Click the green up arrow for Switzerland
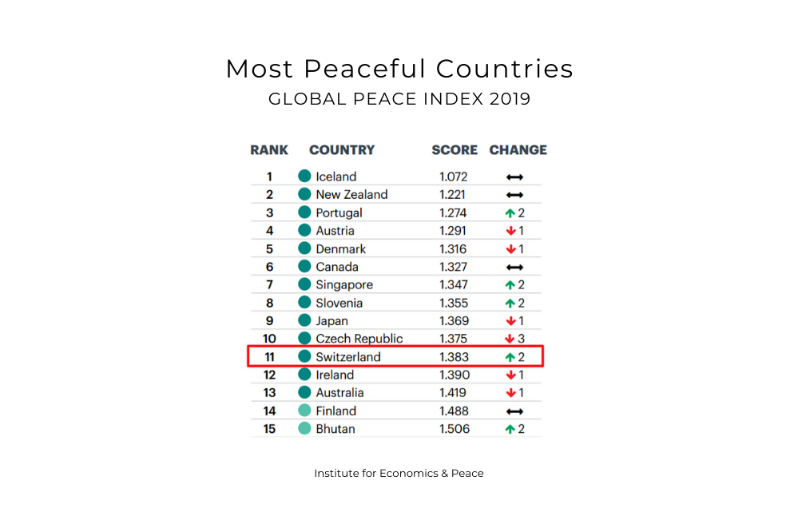 point(510,357)
